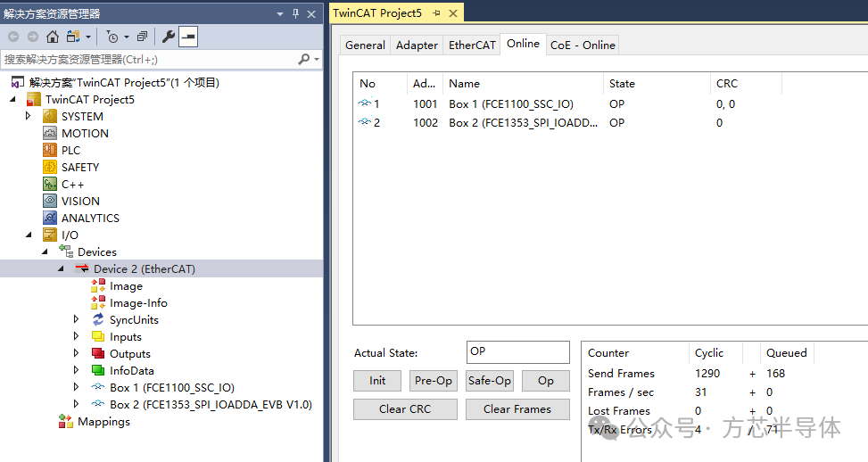Click the Forward navigation arrow in Solution Explorer
868x462 pixels.
tap(33, 37)
